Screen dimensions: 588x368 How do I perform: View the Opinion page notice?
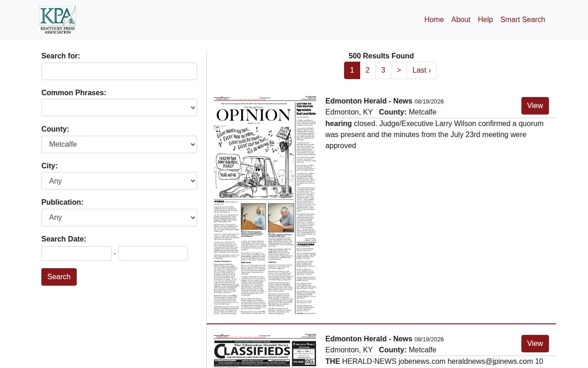[x=535, y=106]
